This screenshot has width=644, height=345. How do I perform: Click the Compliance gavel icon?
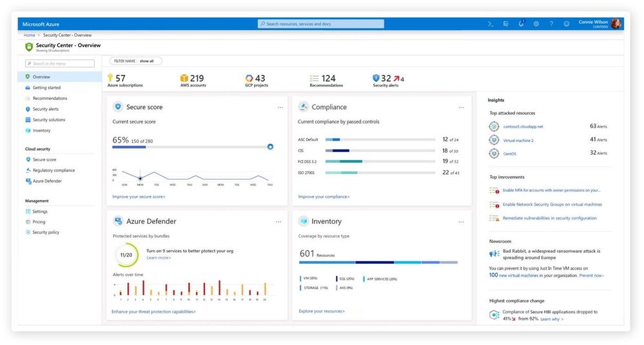tap(304, 107)
